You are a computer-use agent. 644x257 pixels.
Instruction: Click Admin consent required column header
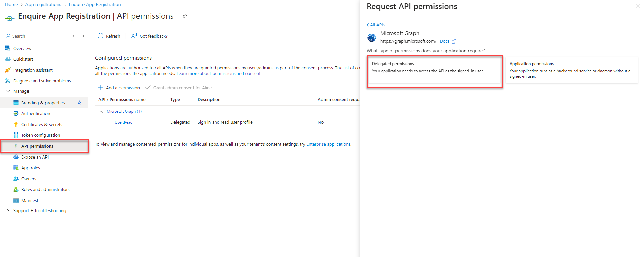point(338,99)
